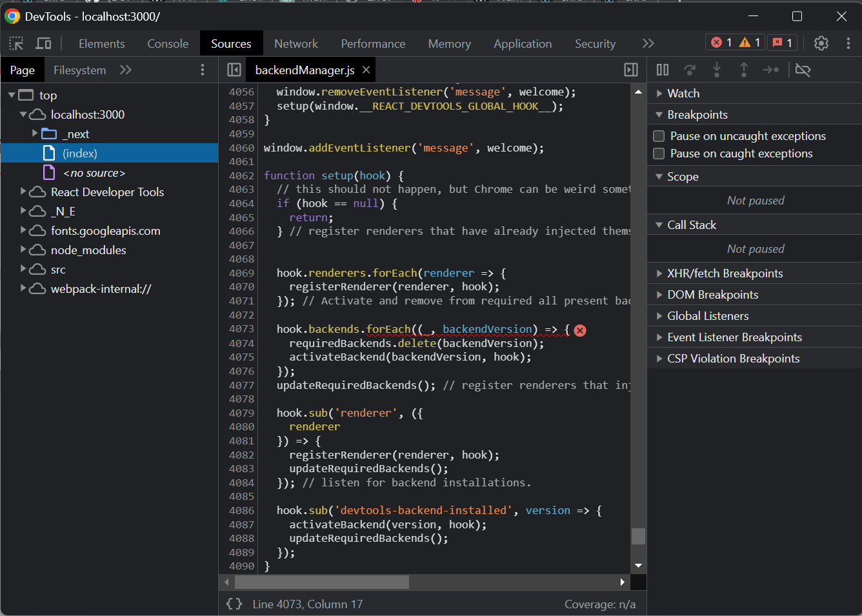
Task: Deactivate all breakpoints
Action: [x=803, y=70]
